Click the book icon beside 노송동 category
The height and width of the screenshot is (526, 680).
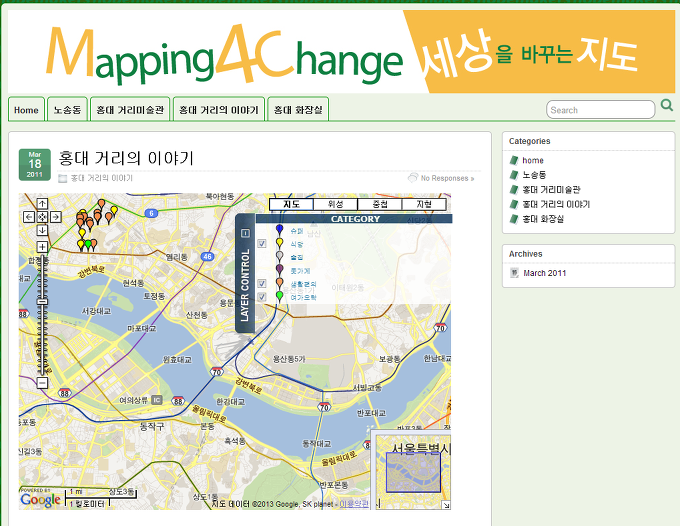click(x=514, y=175)
